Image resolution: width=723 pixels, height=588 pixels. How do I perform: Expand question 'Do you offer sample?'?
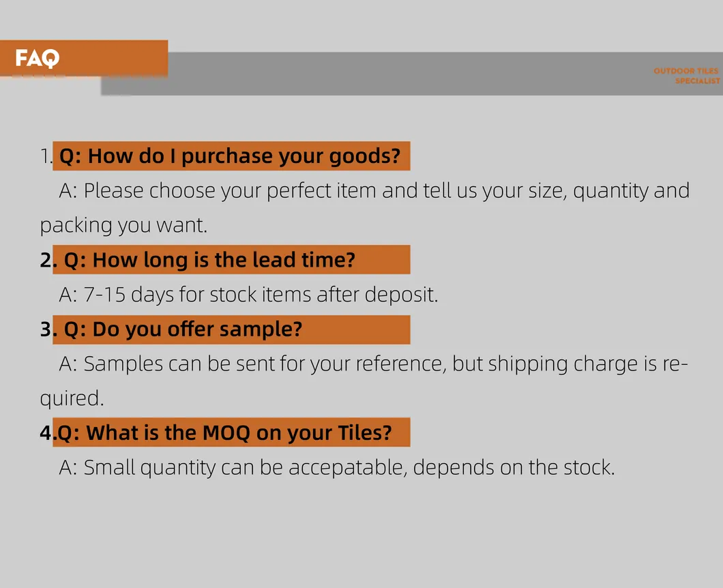tap(183, 329)
